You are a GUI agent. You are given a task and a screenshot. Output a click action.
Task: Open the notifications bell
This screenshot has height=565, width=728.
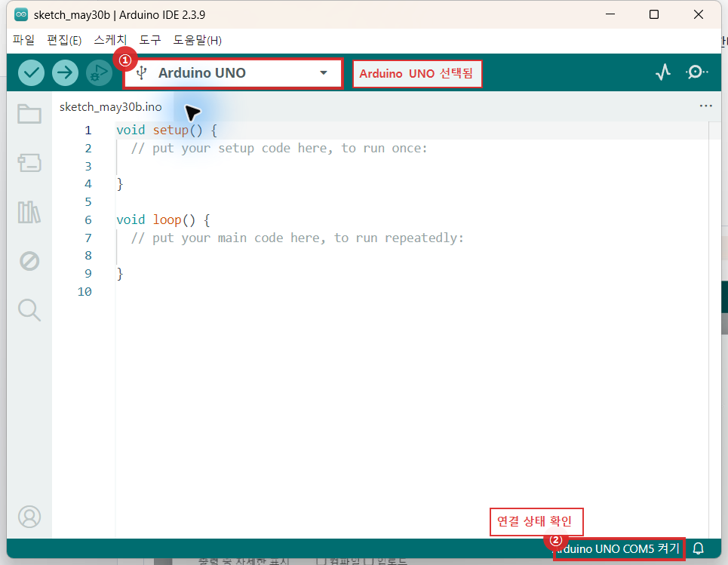coord(699,548)
